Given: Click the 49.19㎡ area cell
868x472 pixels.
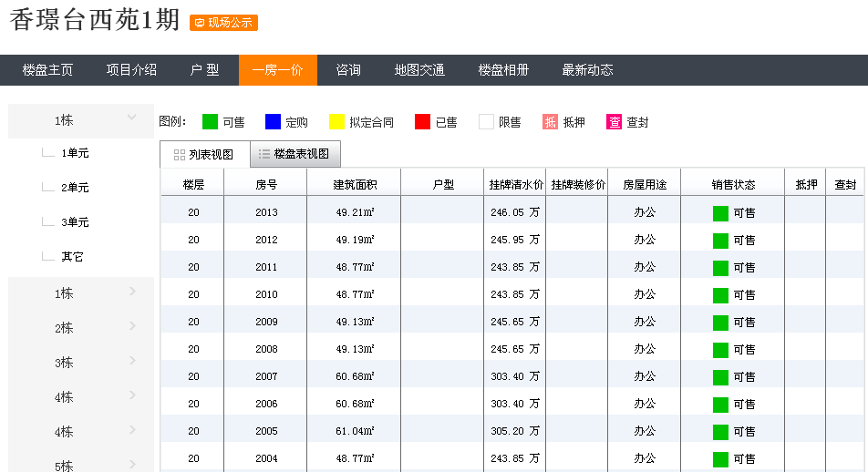Looking at the screenshot, I should pyautogui.click(x=355, y=240).
